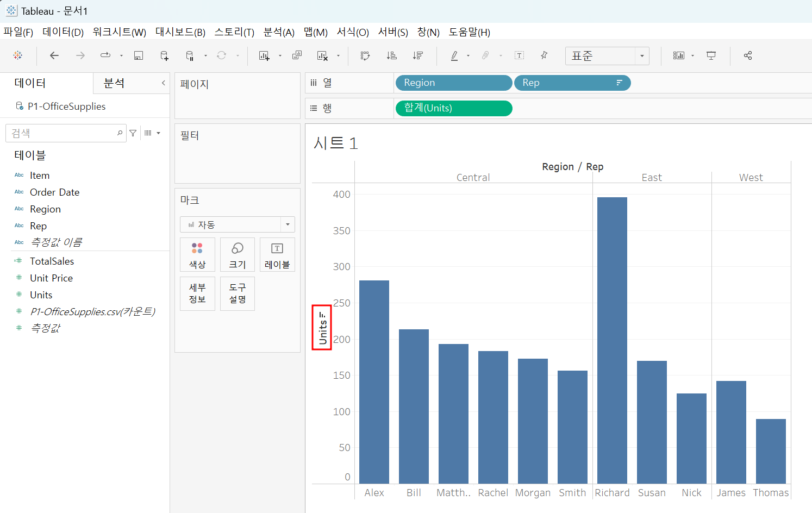Redo with the forward arrow icon

tap(80, 55)
